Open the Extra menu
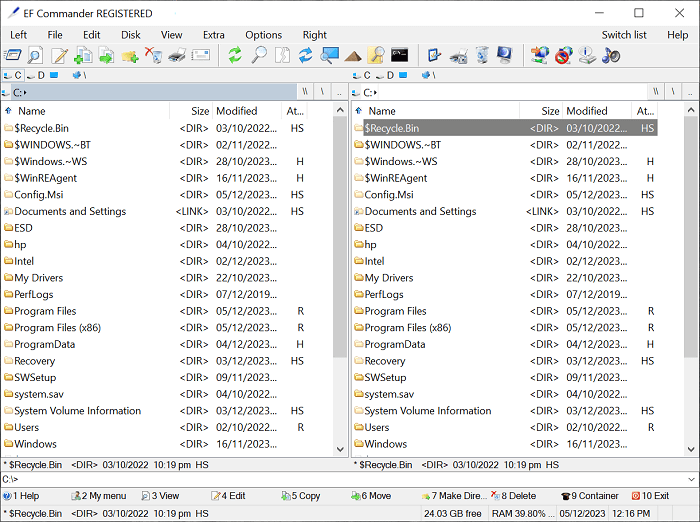 click(x=213, y=35)
